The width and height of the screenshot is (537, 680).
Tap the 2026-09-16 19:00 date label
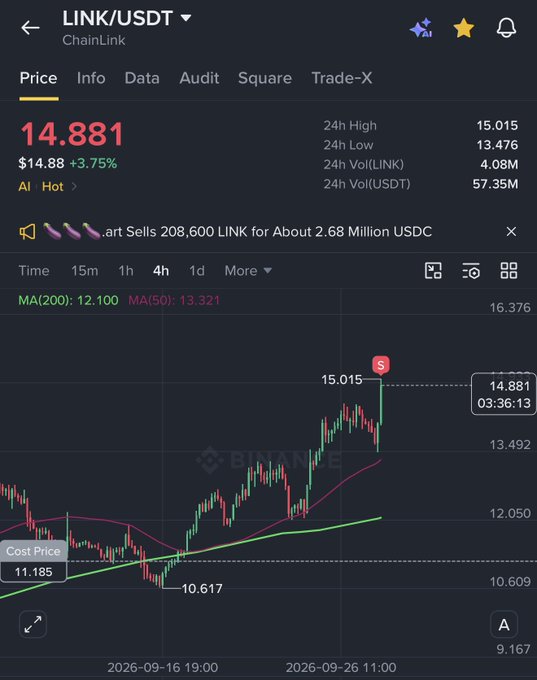tap(163, 667)
